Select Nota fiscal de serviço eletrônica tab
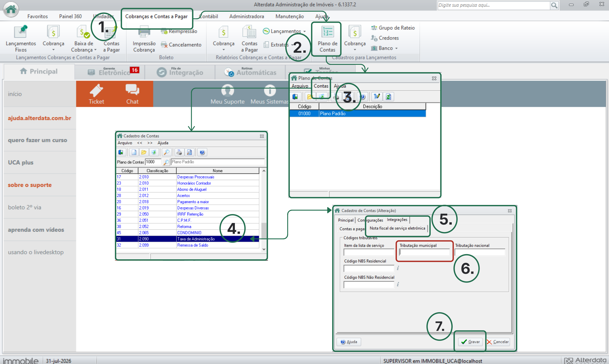Viewport: 609px width, 364px height. [397, 228]
